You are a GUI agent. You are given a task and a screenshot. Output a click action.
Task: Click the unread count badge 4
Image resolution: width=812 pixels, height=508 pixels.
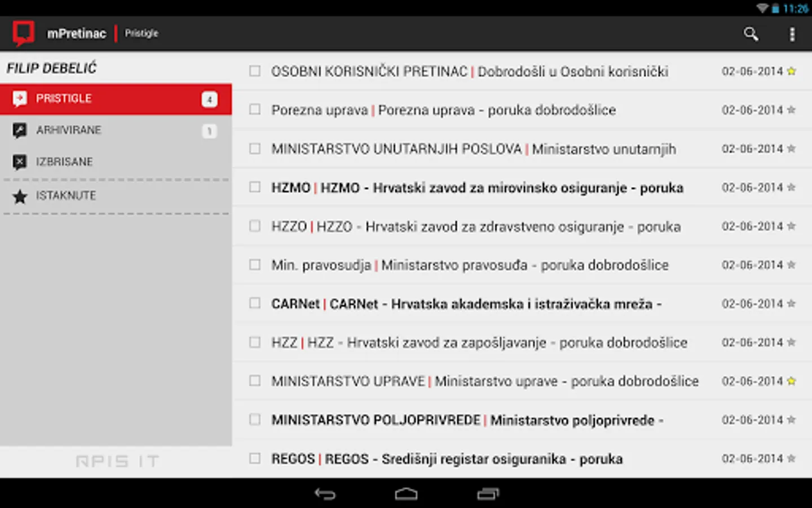point(209,99)
